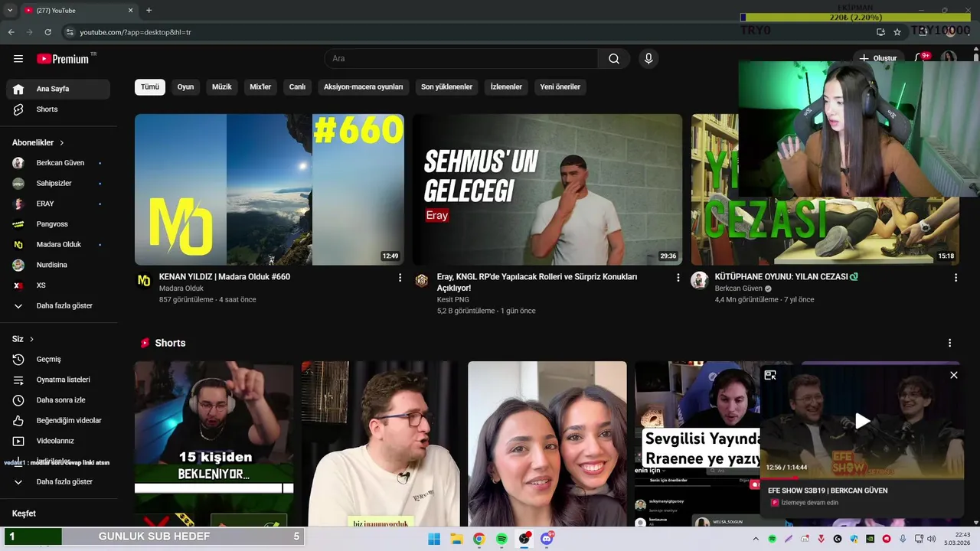Close the miniplayer with the X
The width and height of the screenshot is (980, 551).
[x=954, y=375]
